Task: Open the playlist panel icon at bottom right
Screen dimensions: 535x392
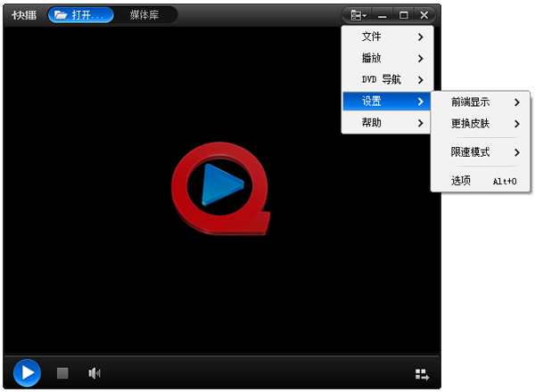Action: coord(422,374)
